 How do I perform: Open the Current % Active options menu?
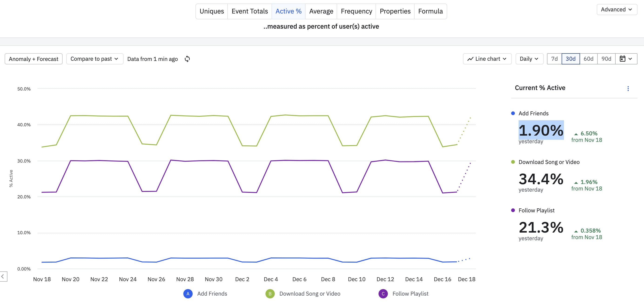pos(628,89)
